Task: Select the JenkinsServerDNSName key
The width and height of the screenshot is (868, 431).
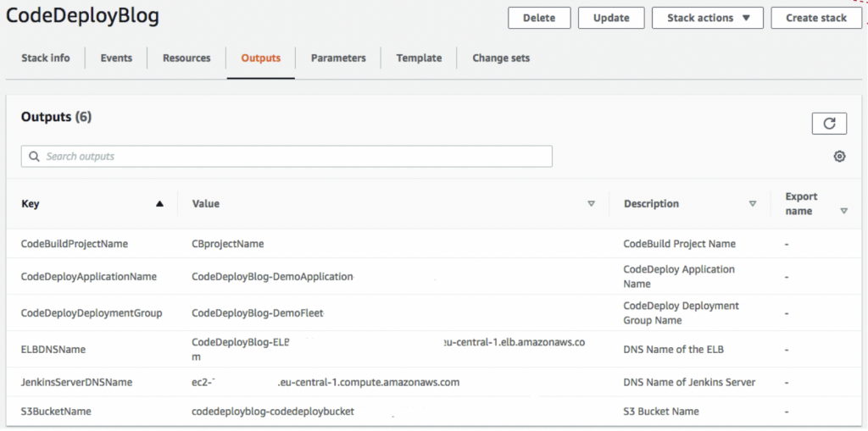Action: [76, 383]
